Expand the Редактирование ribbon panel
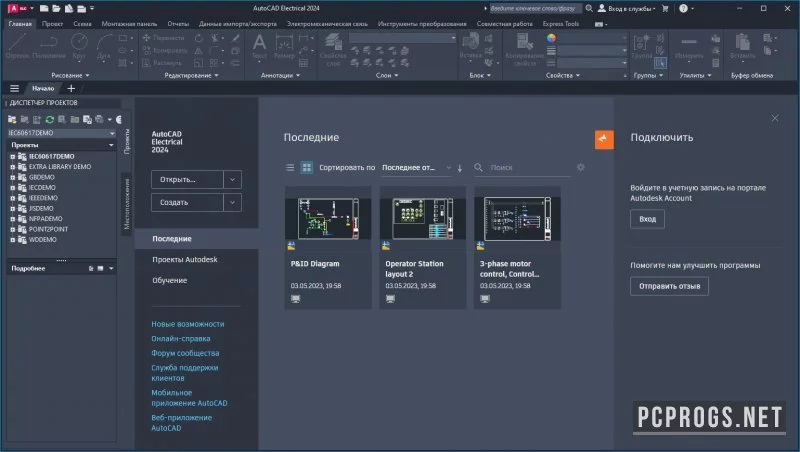Screen dimensions: 800x452 pyautogui.click(x=191, y=76)
